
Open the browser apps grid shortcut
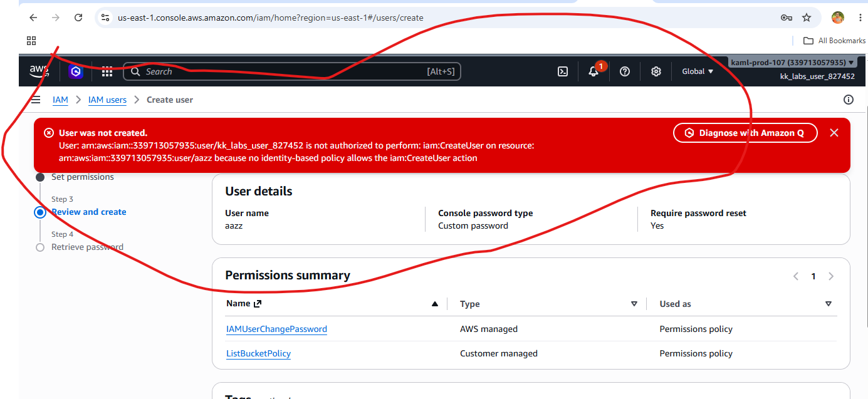tap(31, 41)
